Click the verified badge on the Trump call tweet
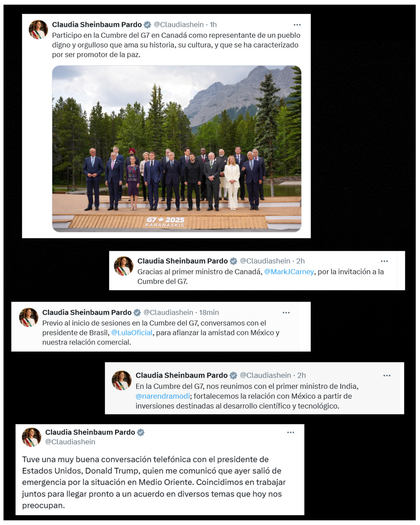Screen dimensions: 420x525 pos(141,432)
